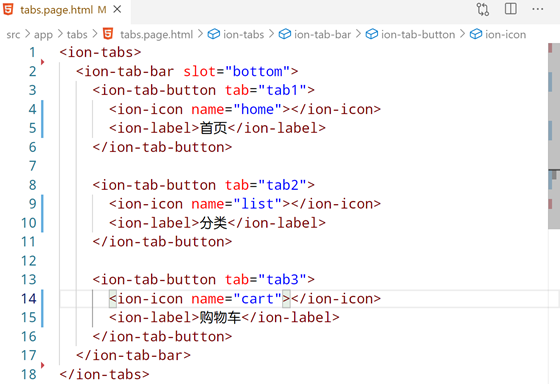Click the closing ion-tab-button tag on line 6

coord(162,147)
